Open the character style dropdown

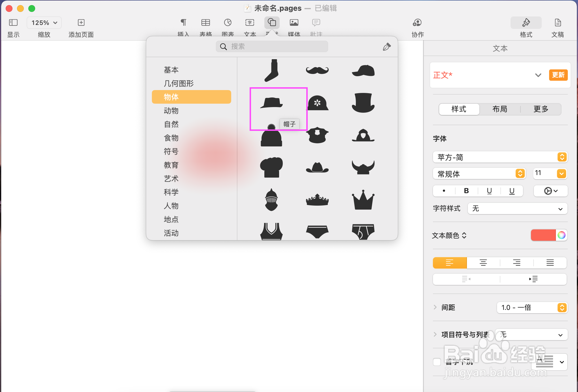[517, 209]
